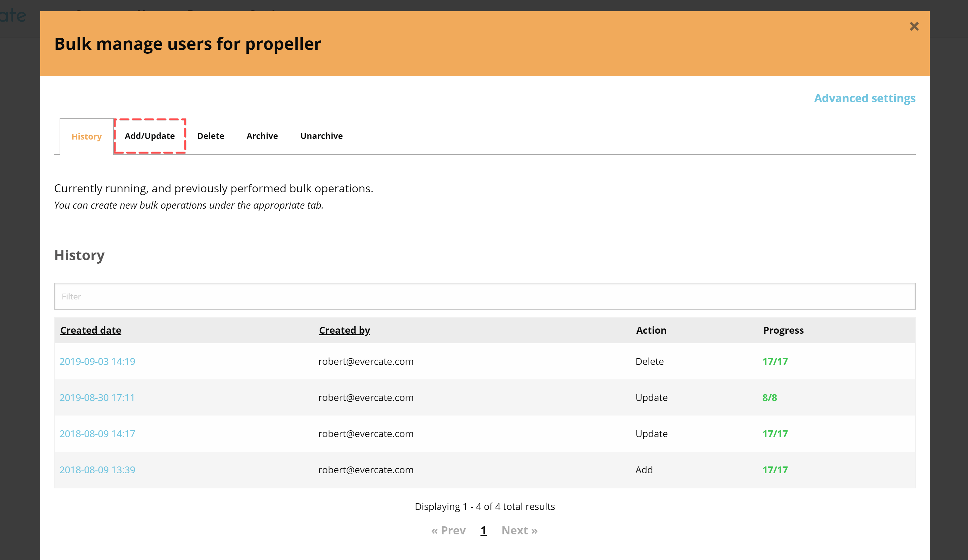
Task: Close the Bulk manage users dialog
Action: coord(915,27)
